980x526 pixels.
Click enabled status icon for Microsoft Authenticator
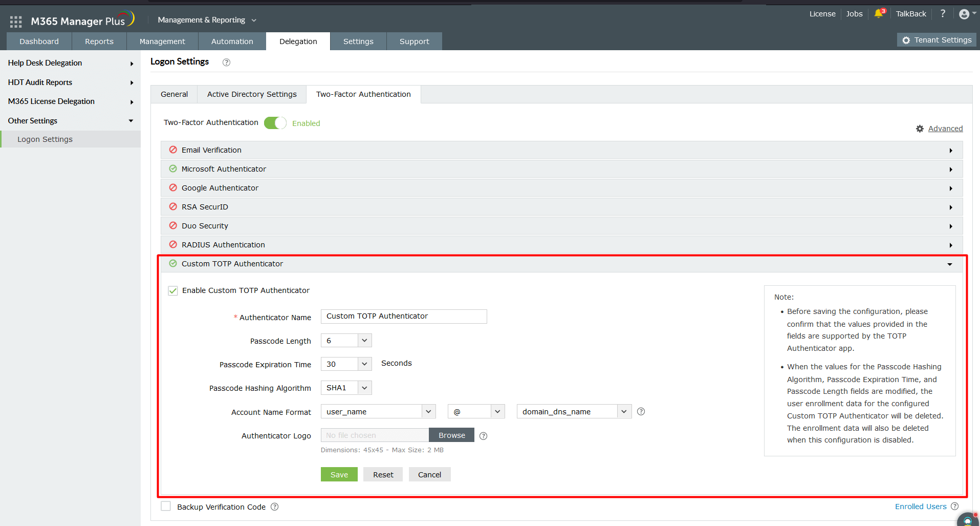tap(173, 169)
